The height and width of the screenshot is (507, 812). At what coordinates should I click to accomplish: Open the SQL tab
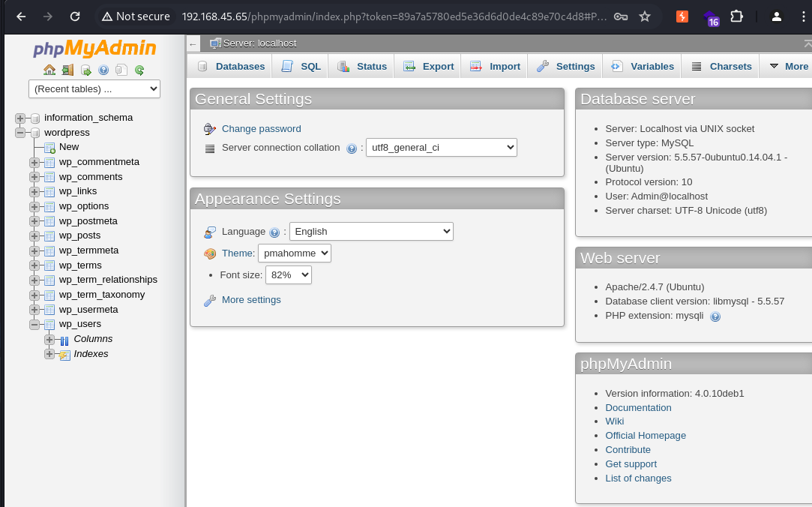(301, 66)
